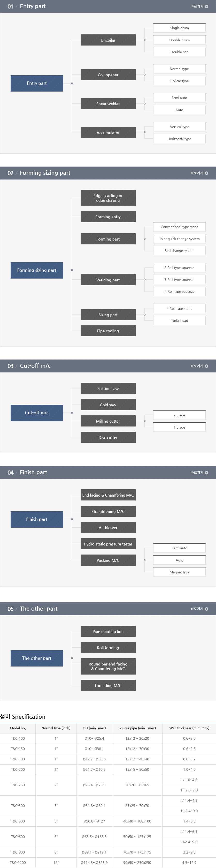
Task: Click the arrow icon in Entry part header
Action: click(x=207, y=6)
